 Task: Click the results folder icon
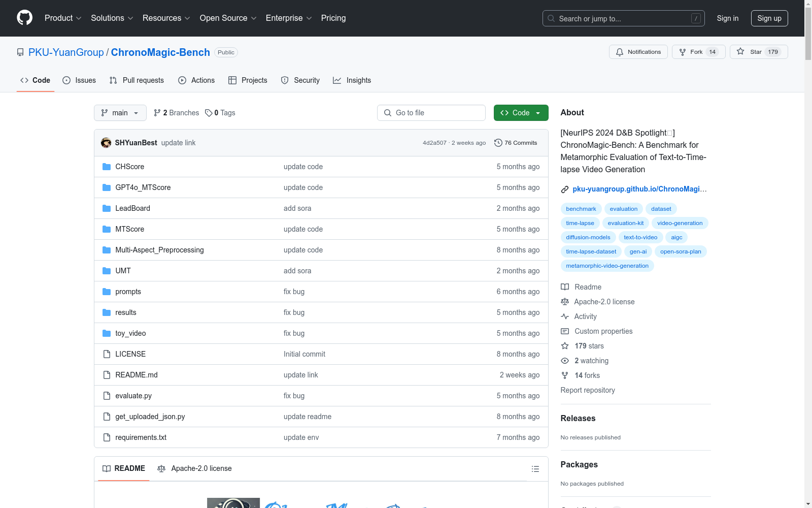click(107, 312)
